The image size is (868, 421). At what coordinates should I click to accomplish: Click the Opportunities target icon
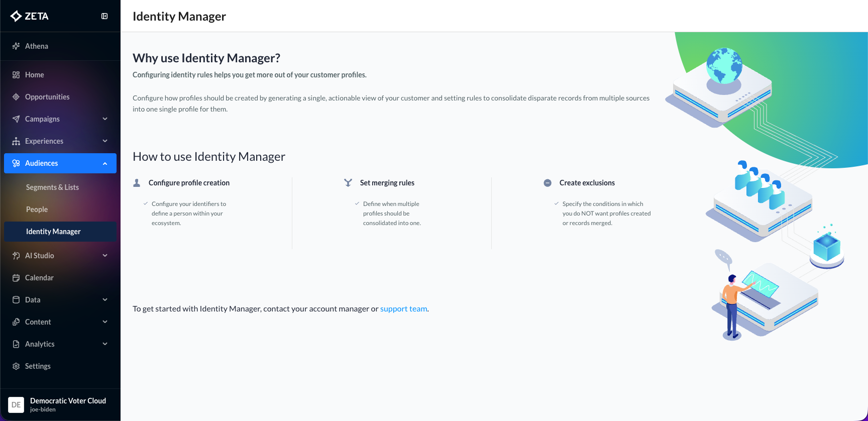point(16,97)
